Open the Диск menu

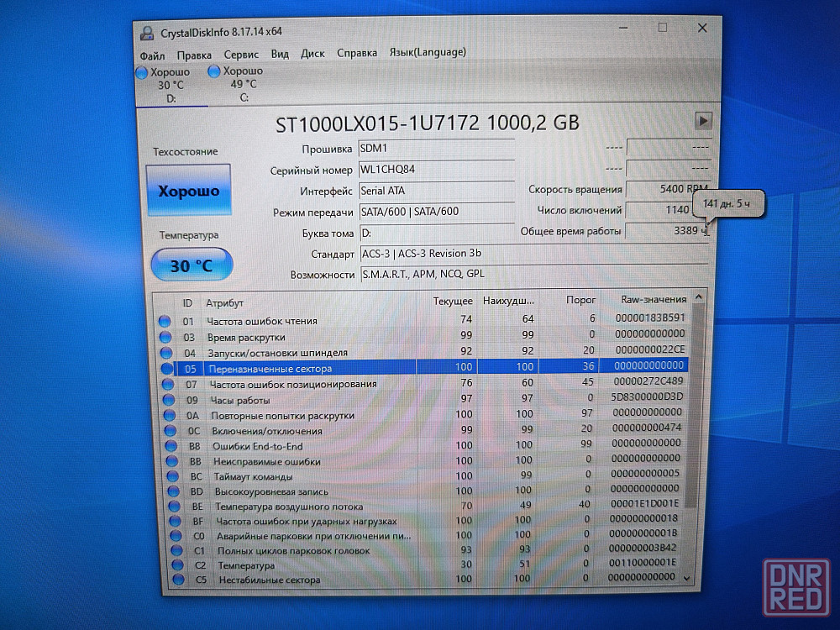312,53
